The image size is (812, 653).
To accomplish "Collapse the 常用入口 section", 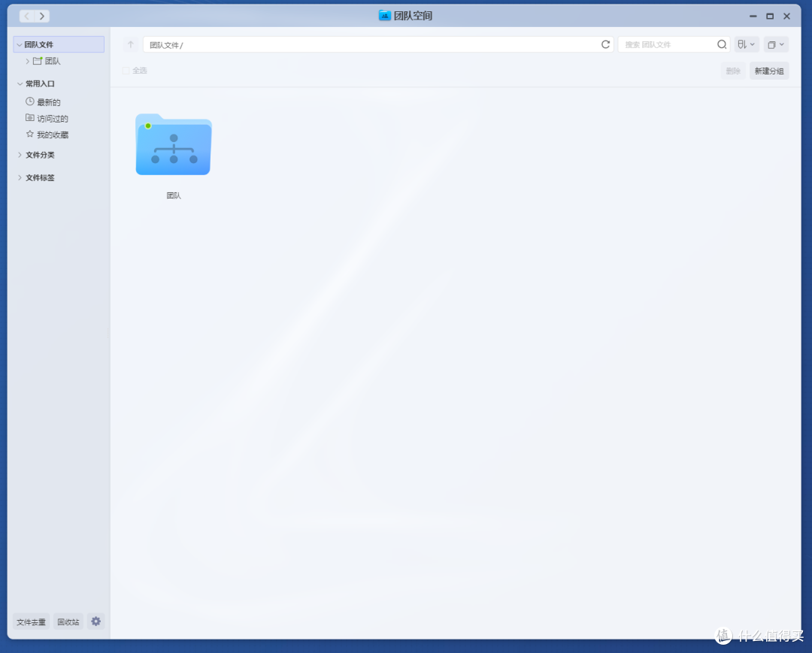I will [x=20, y=83].
